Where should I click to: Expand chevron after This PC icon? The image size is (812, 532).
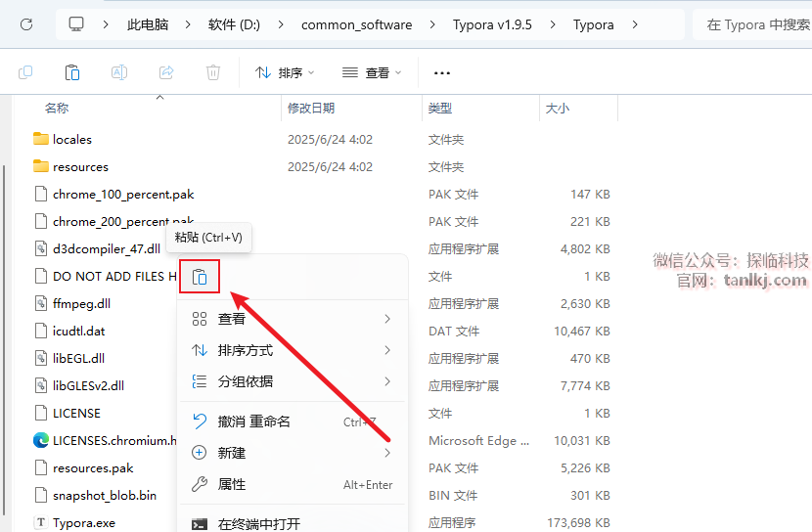pyautogui.click(x=106, y=24)
